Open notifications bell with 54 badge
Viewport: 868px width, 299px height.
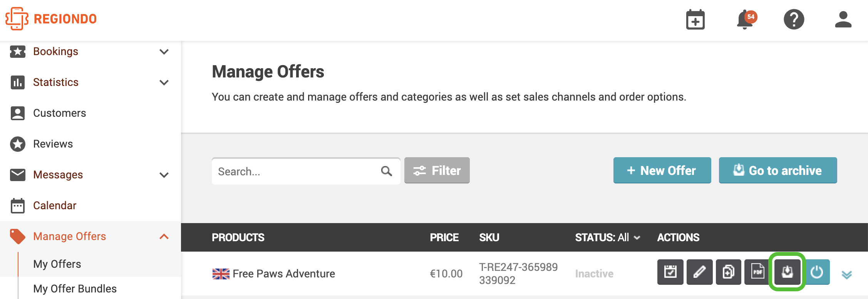(746, 20)
